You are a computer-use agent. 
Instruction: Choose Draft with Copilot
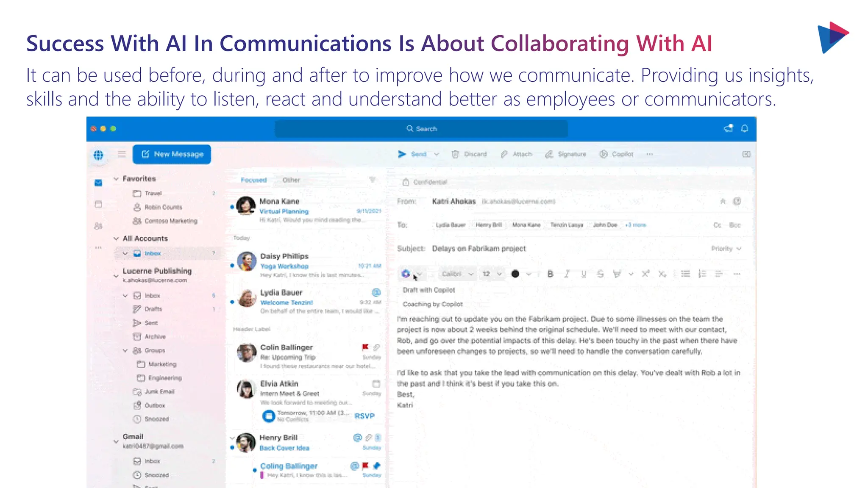(x=428, y=290)
